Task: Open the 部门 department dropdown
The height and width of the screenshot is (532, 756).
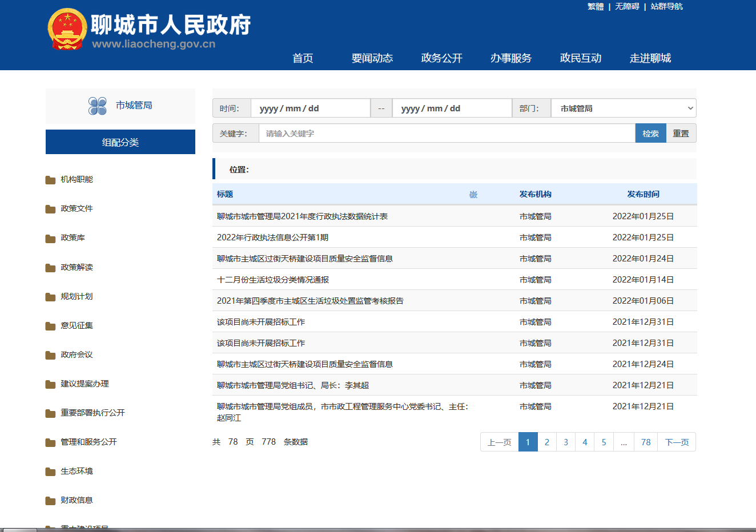Action: 624,108
